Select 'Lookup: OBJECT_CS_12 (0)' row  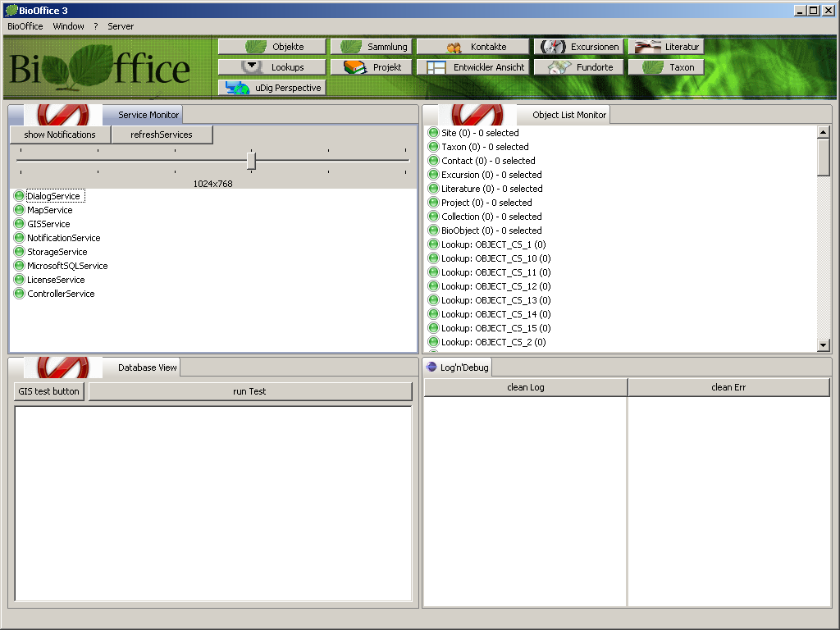(496, 286)
